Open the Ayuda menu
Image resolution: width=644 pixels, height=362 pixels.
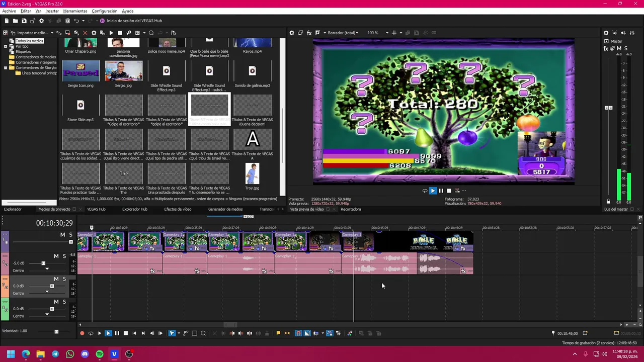coord(128,11)
